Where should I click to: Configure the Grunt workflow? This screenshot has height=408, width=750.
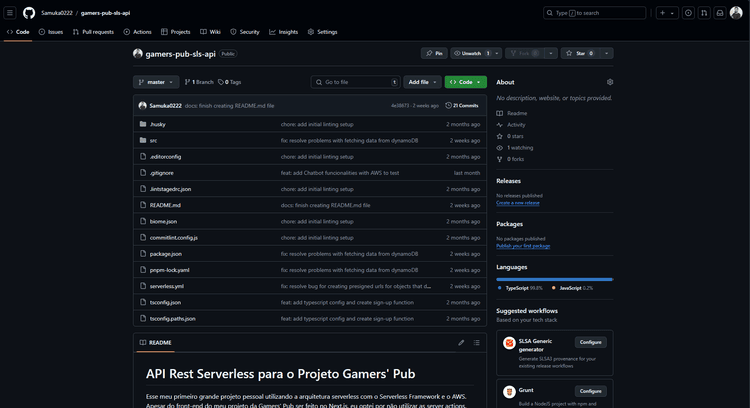click(590, 391)
